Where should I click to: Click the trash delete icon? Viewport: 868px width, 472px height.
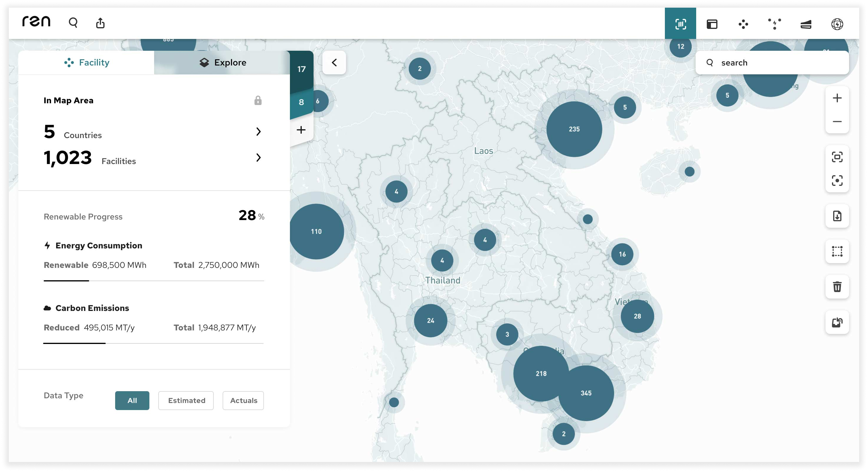click(x=837, y=286)
